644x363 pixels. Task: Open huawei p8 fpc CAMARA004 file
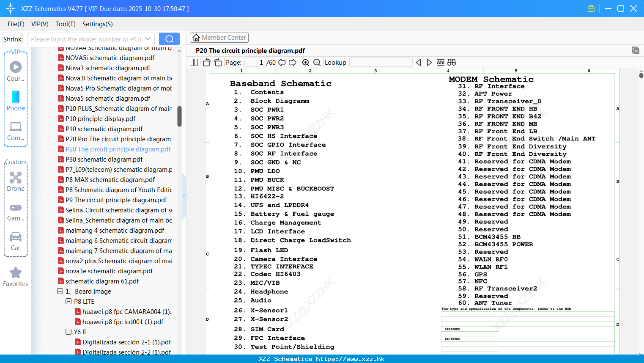point(126,311)
